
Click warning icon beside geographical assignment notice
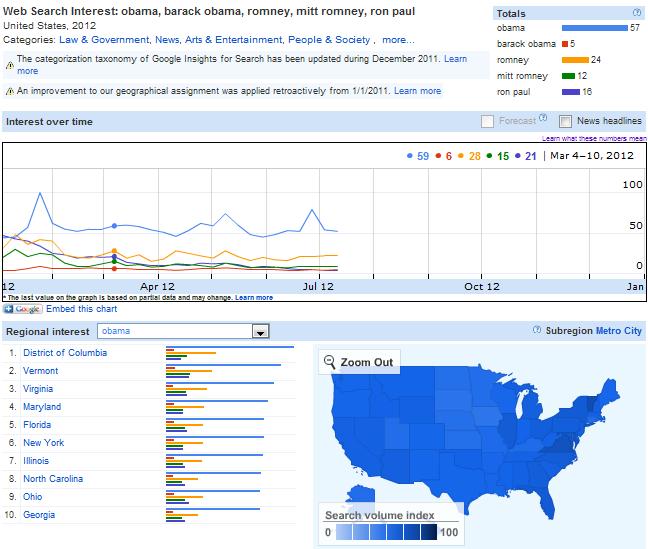point(10,91)
